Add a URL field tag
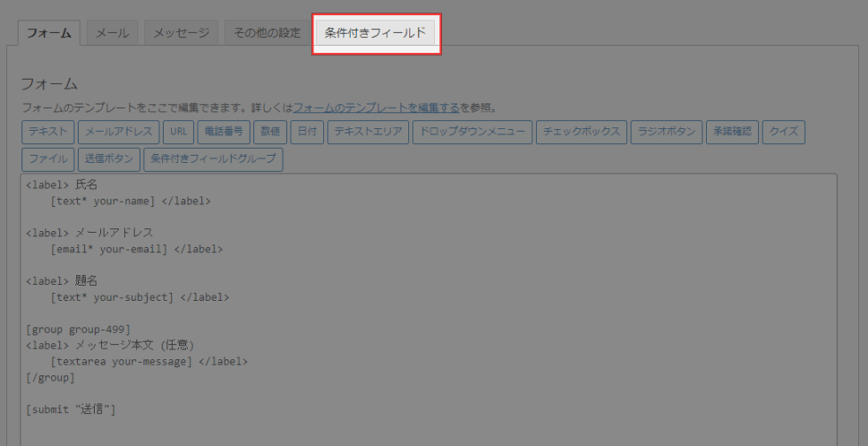Image resolution: width=868 pixels, height=446 pixels. pos(176,132)
